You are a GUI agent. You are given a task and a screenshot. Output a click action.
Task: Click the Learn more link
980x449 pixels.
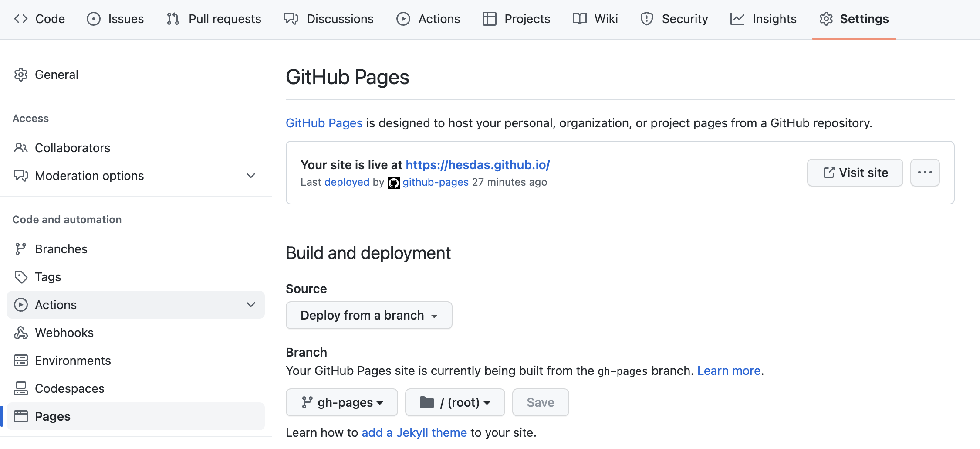point(729,371)
